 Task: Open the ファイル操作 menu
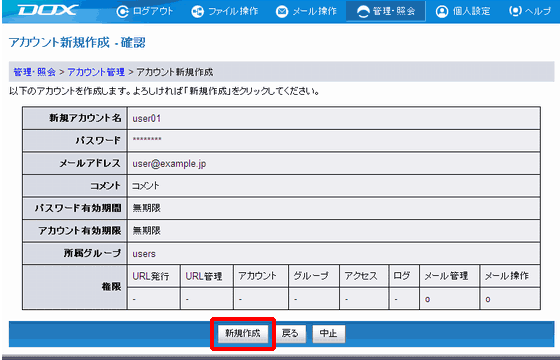click(233, 11)
